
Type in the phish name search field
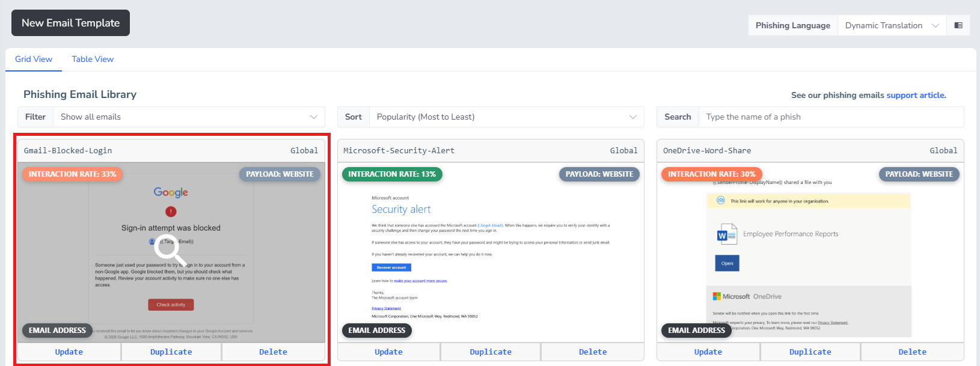(x=831, y=117)
